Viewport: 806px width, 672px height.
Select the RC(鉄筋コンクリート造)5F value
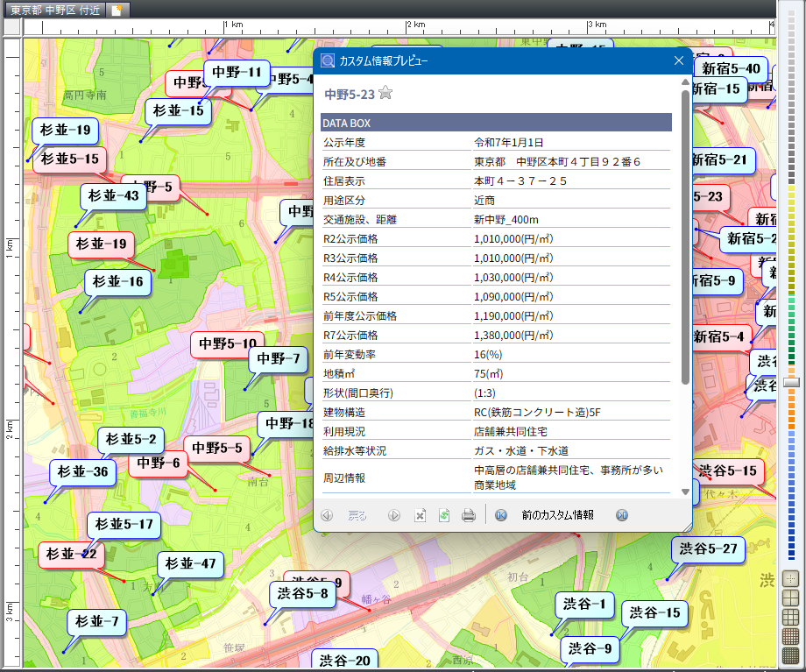coord(537,413)
